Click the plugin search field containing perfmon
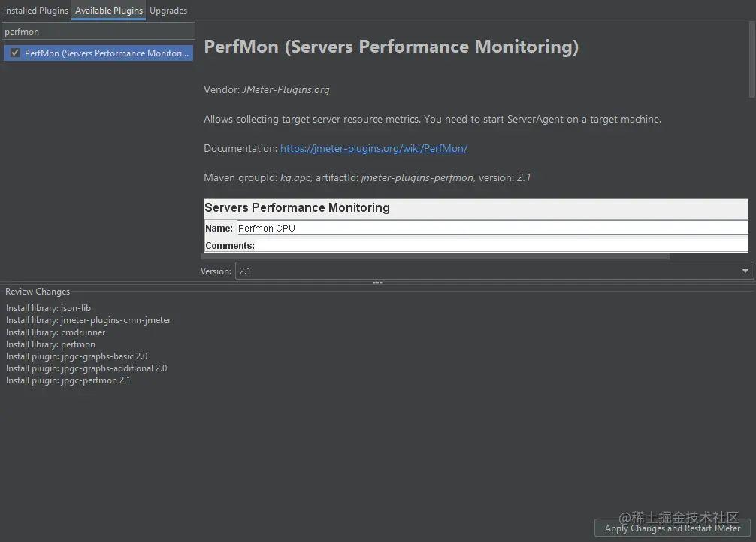 point(98,32)
